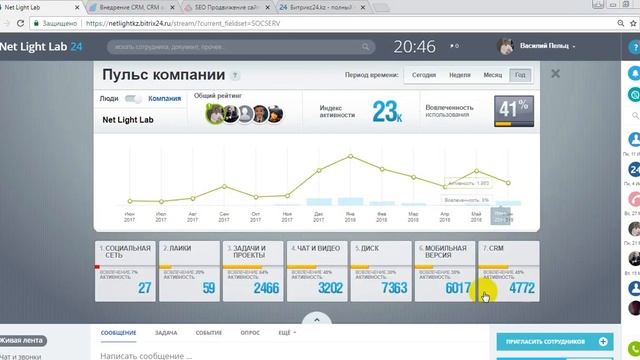Screen dimensions: 640x360
Task: Open the Лайки activity card
Action: pyautogui.click(x=189, y=271)
